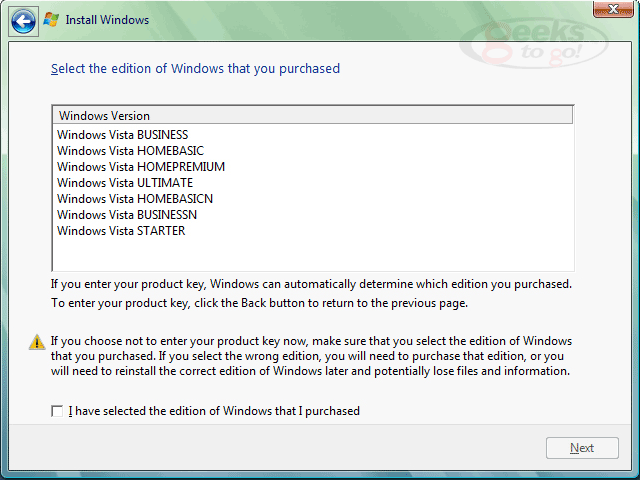Click the yellow warning triangle icon
This screenshot has height=480, width=640.
tap(37, 342)
